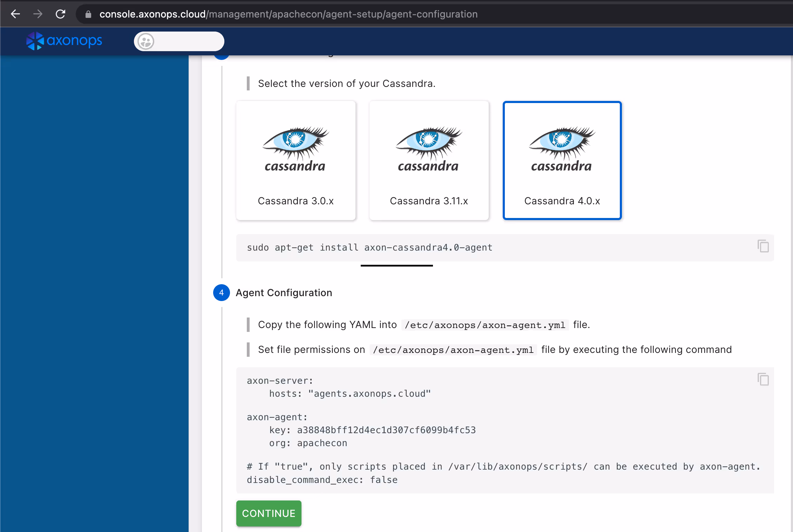The height and width of the screenshot is (532, 793).
Task: Click the disable_command_exec false line
Action: [322, 480]
